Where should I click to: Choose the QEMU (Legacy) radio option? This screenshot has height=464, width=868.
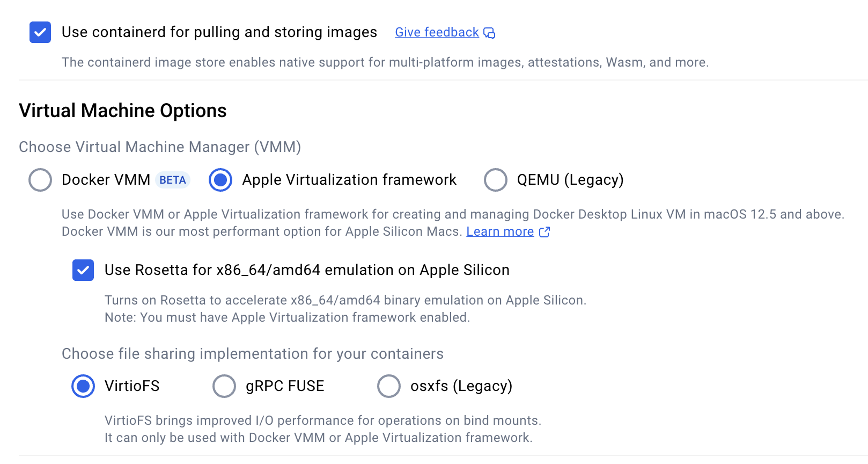pos(496,180)
